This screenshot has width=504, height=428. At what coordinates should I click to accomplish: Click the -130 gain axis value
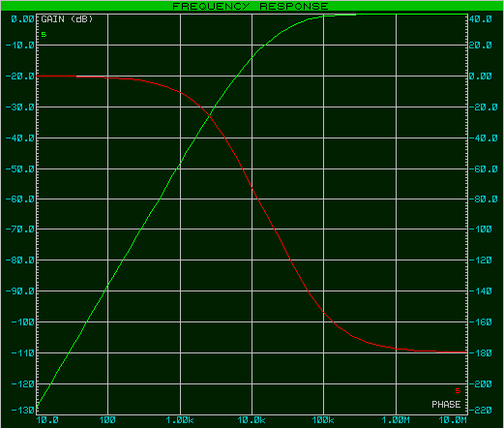(22, 411)
